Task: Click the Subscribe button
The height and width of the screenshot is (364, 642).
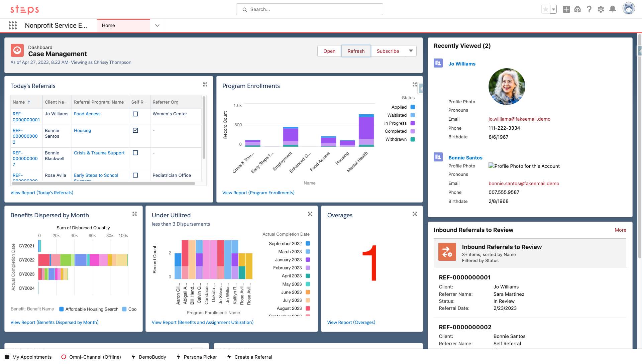Action: click(388, 51)
